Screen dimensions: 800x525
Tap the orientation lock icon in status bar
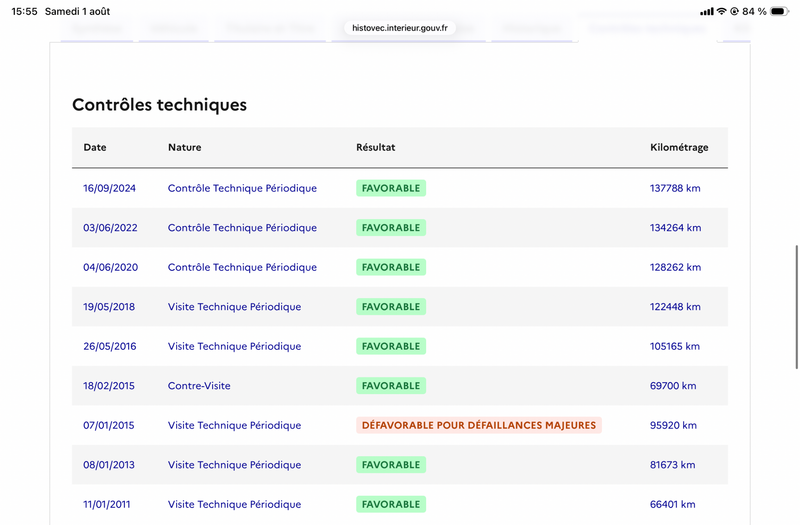click(734, 11)
